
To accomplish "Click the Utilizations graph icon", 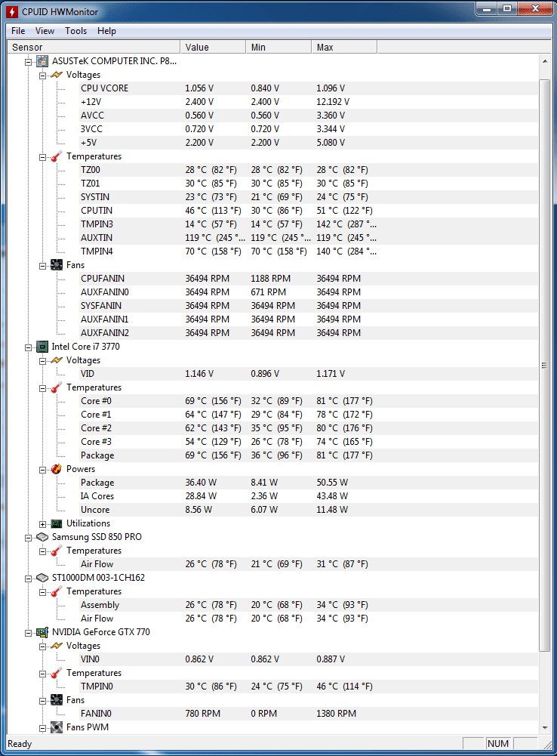I will (x=57, y=523).
